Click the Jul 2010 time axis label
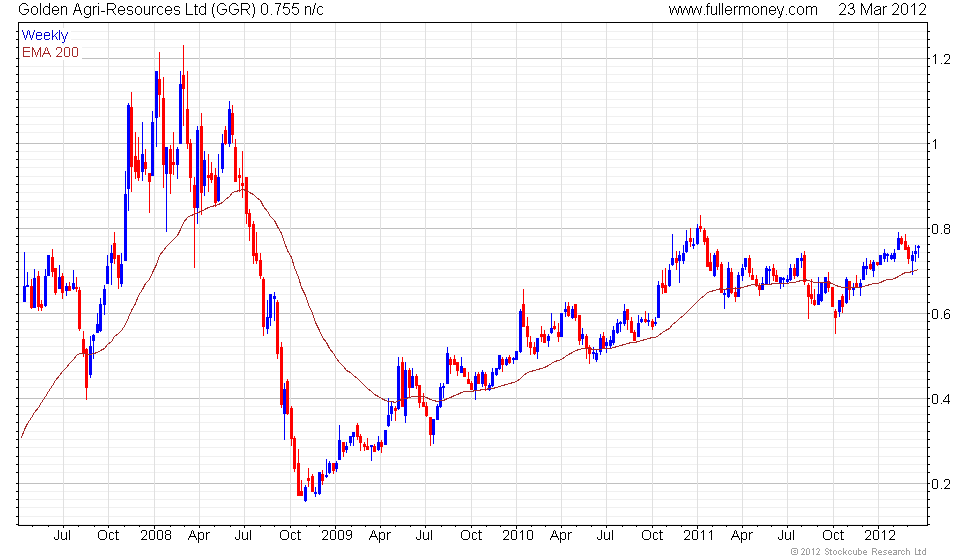 point(605,536)
